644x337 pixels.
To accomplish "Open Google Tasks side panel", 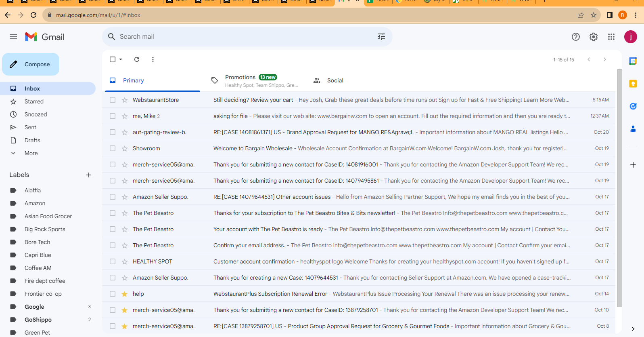I will (x=633, y=106).
